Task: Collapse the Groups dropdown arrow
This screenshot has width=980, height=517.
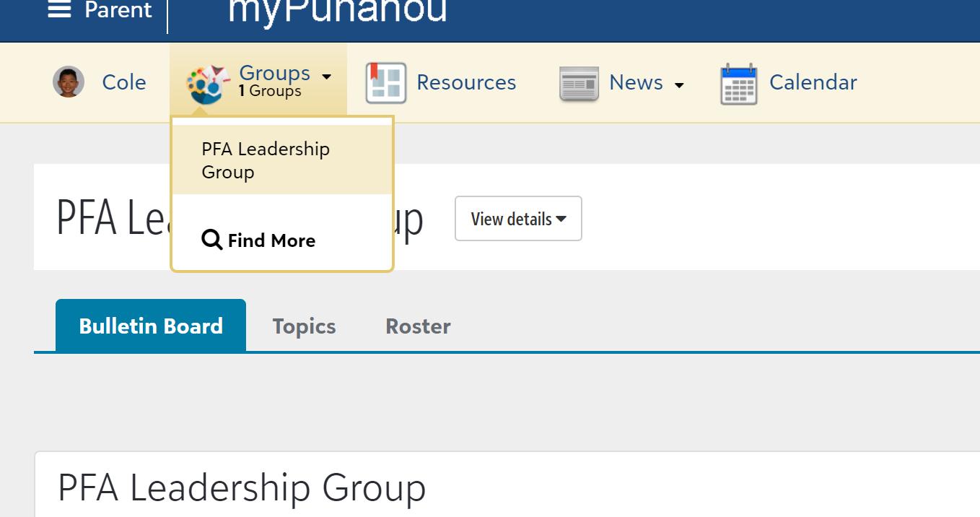Action: [x=326, y=77]
